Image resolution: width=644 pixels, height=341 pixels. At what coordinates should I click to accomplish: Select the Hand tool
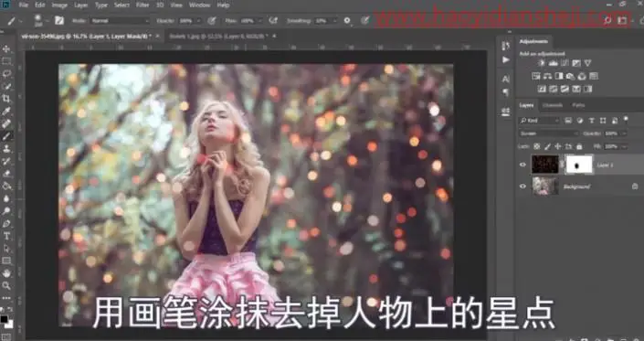pos(6,272)
